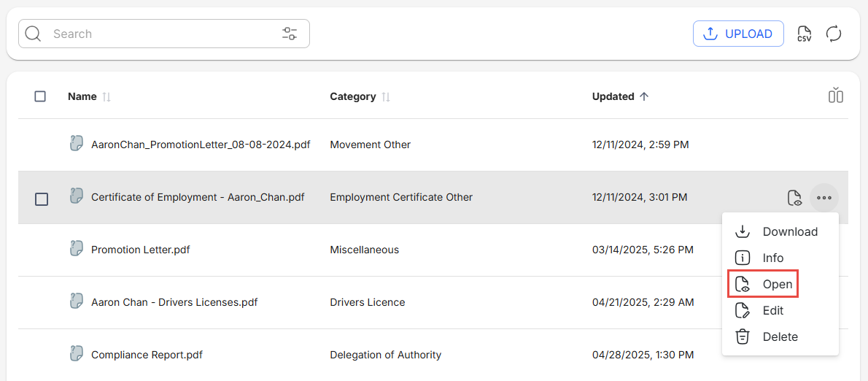Viewport: 868px width, 381px height.
Task: Click the refresh list icon
Action: [834, 34]
